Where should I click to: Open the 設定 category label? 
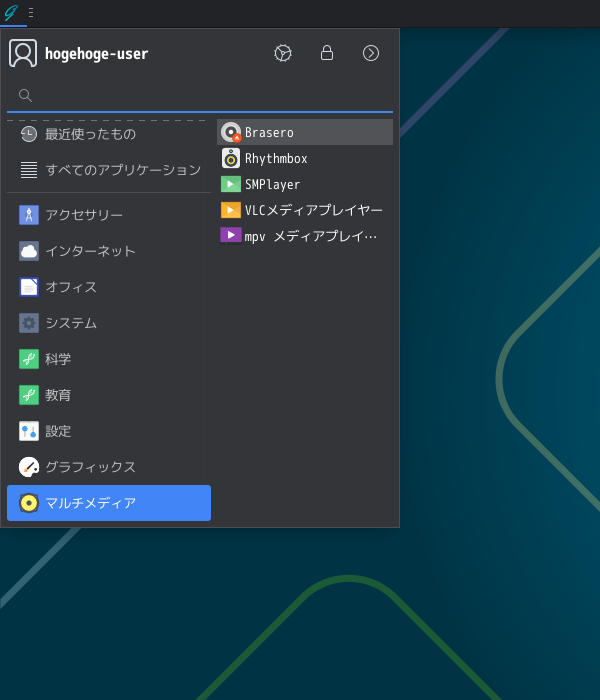pyautogui.click(x=58, y=431)
